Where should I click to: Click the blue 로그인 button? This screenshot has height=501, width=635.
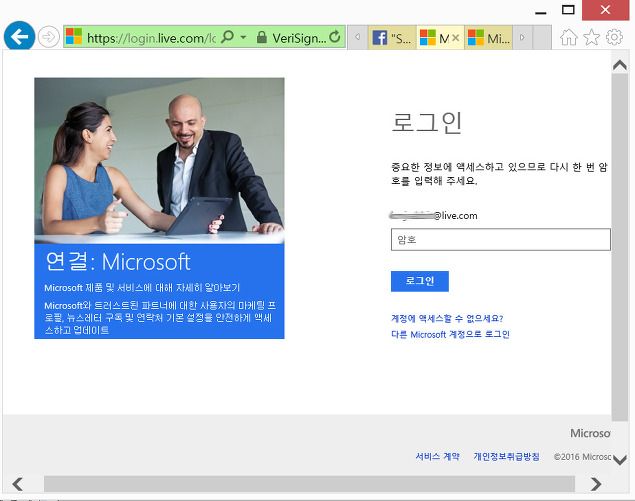pos(420,281)
